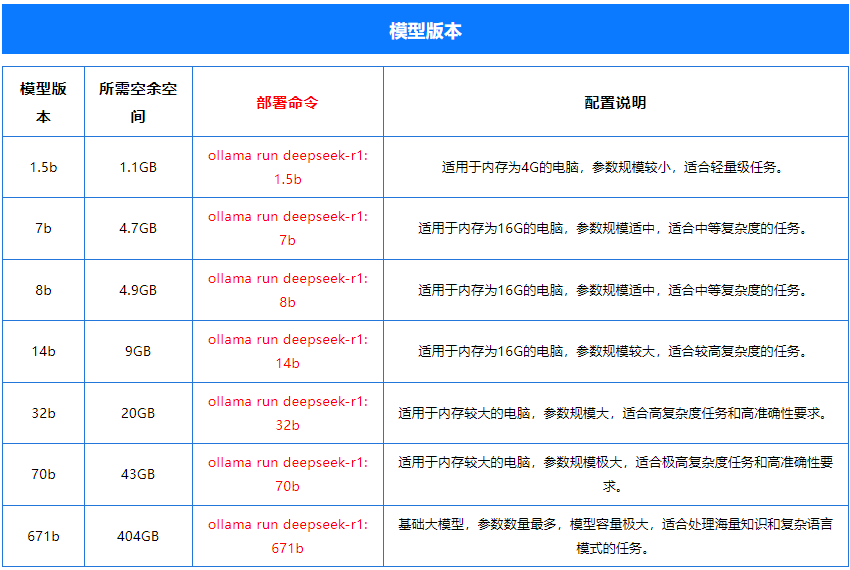The image size is (850, 570).
Task: Select the 模型版本 column header
Action: pyautogui.click(x=43, y=102)
